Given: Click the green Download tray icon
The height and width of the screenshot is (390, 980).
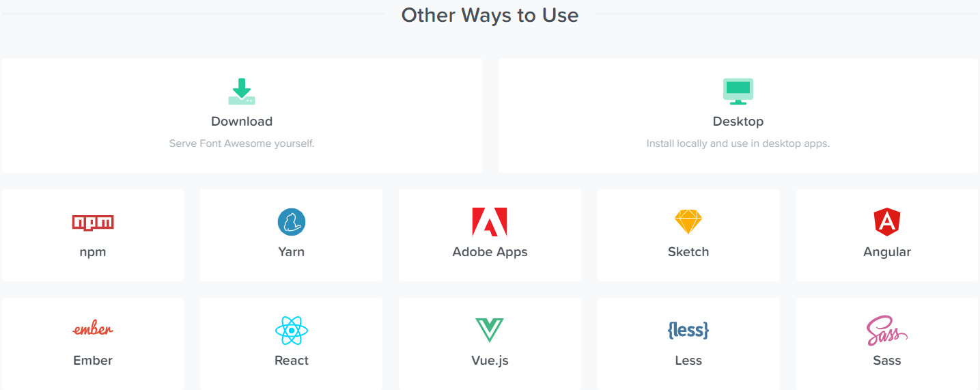Looking at the screenshot, I should click(x=242, y=92).
